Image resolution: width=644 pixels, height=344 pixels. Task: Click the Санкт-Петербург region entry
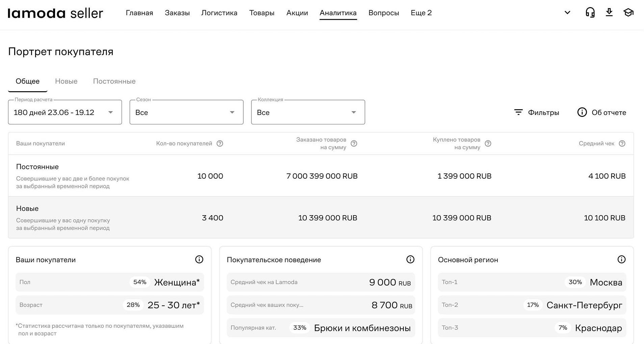tap(584, 305)
